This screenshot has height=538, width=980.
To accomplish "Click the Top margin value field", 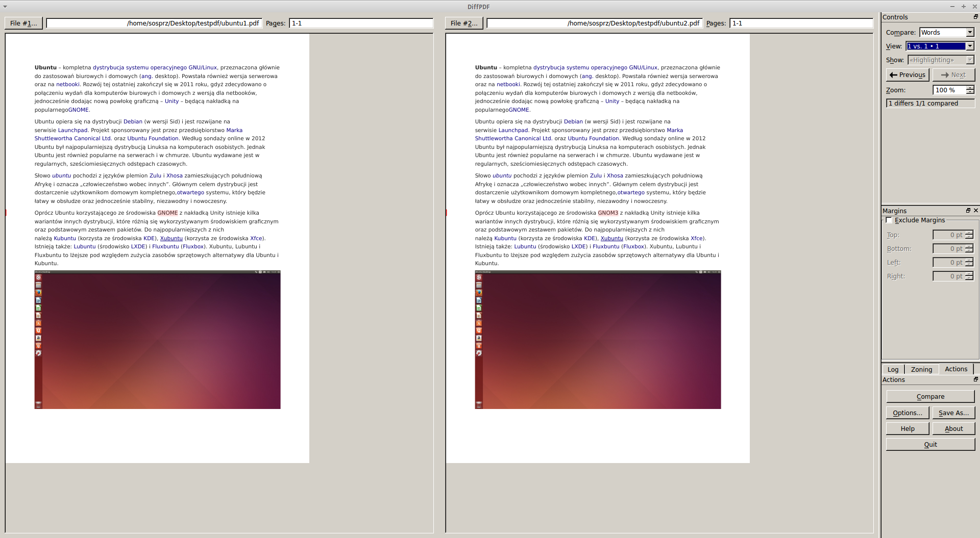I will point(949,235).
